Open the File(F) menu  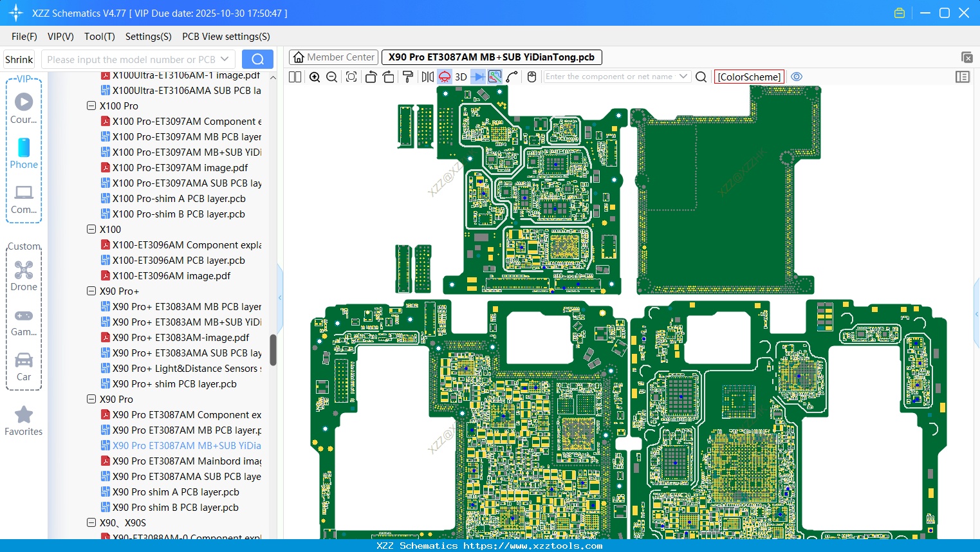(24, 37)
